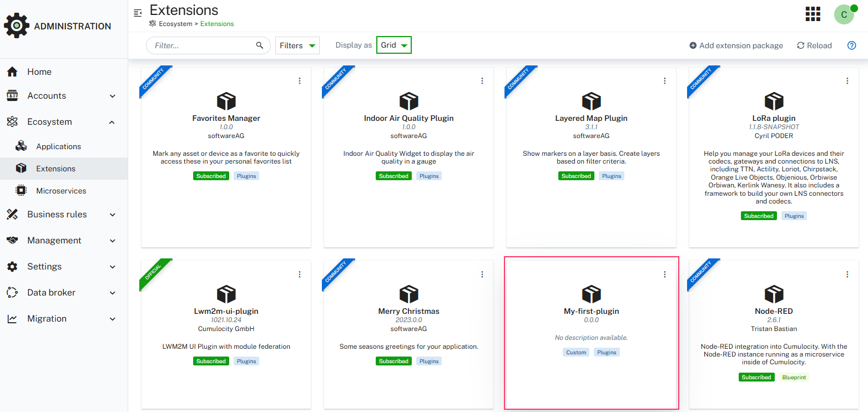Open the actions menu for Indoor Air Quality Plugin
The height and width of the screenshot is (412, 868).
[x=482, y=81]
